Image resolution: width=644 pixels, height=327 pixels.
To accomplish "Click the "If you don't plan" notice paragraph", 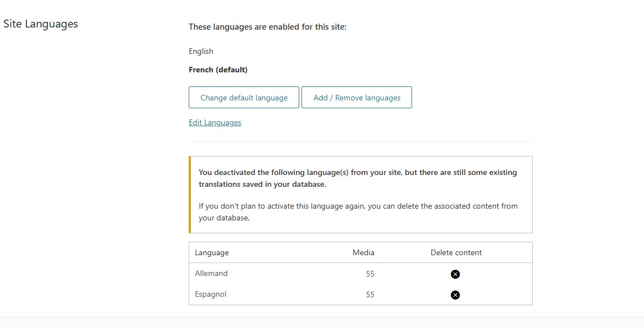I will pyautogui.click(x=358, y=212).
